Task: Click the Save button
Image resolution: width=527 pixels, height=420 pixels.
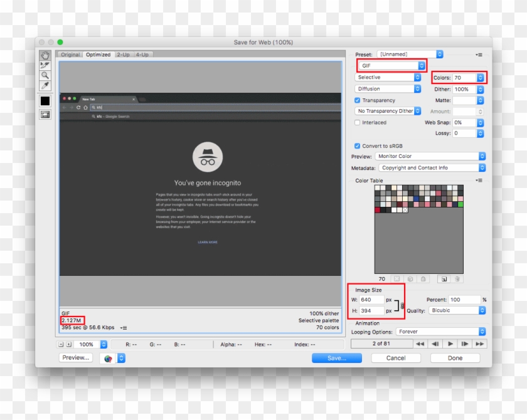Action: [336, 357]
